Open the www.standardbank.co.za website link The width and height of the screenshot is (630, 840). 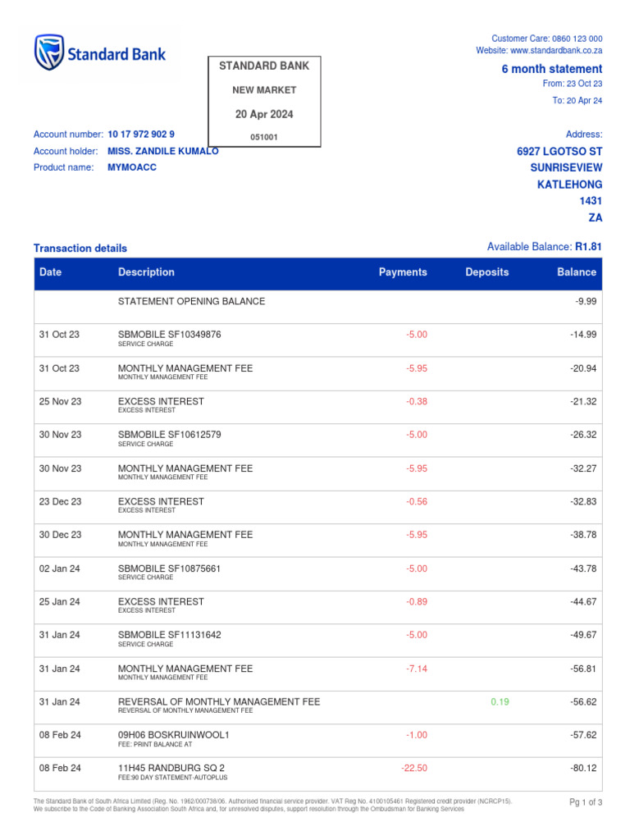pyautogui.click(x=556, y=50)
